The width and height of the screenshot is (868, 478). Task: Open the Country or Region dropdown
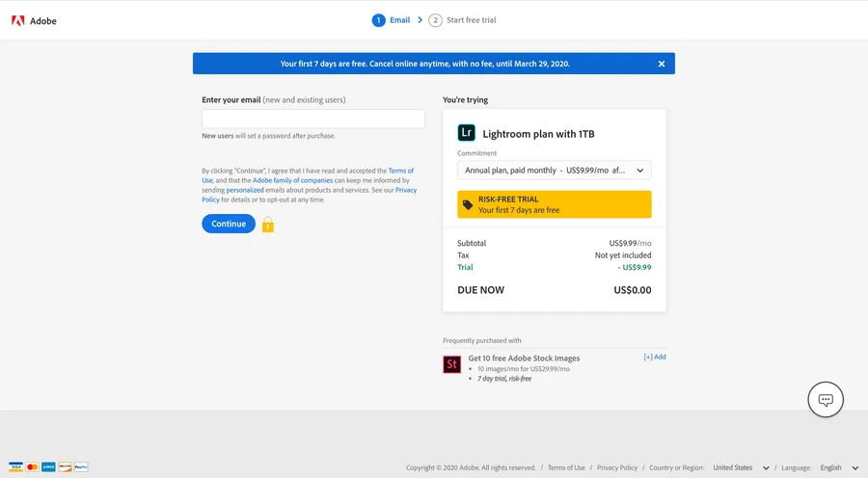(x=741, y=467)
